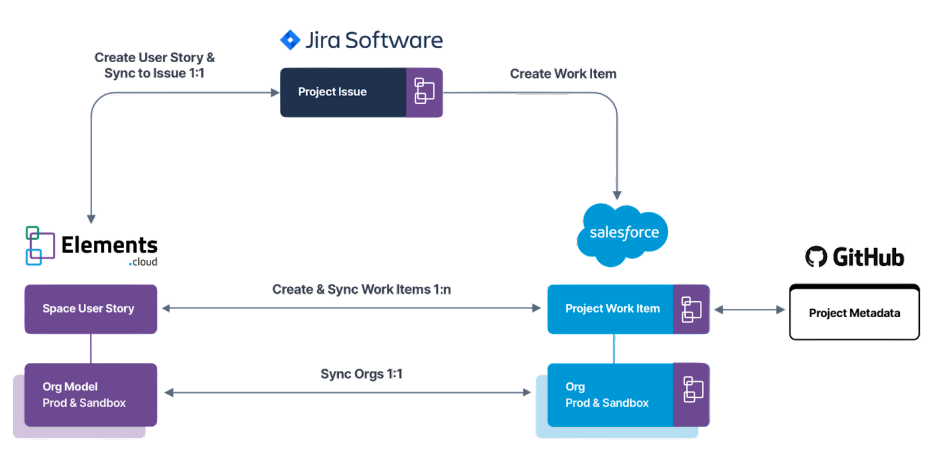Click 'Create User Story & Sync to Issue' label

[154, 66]
